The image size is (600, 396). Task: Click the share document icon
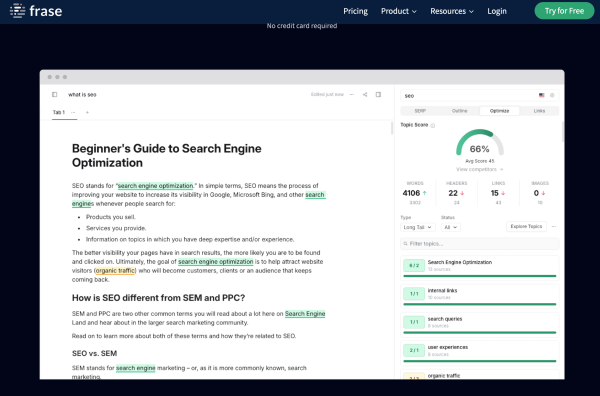(365, 95)
